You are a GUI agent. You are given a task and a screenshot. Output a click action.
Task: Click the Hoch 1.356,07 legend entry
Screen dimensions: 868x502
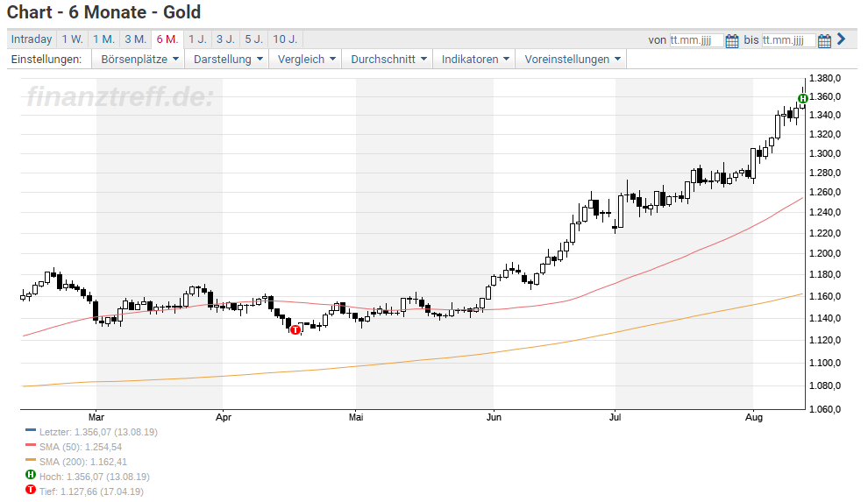pos(94,477)
